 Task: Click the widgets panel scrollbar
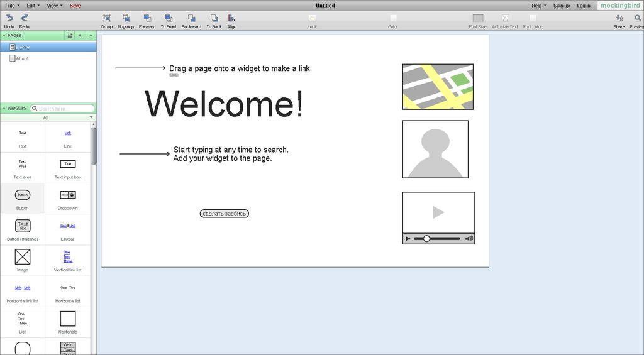coord(94,146)
